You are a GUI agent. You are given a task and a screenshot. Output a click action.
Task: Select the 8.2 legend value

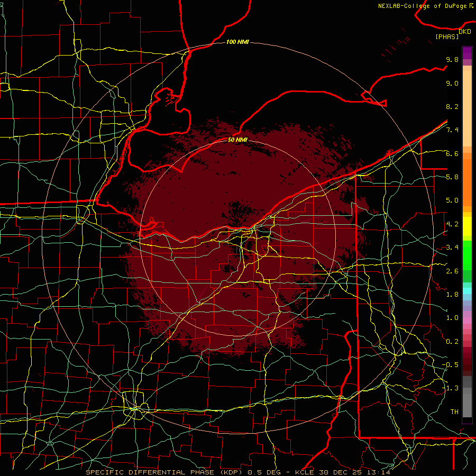[452, 106]
